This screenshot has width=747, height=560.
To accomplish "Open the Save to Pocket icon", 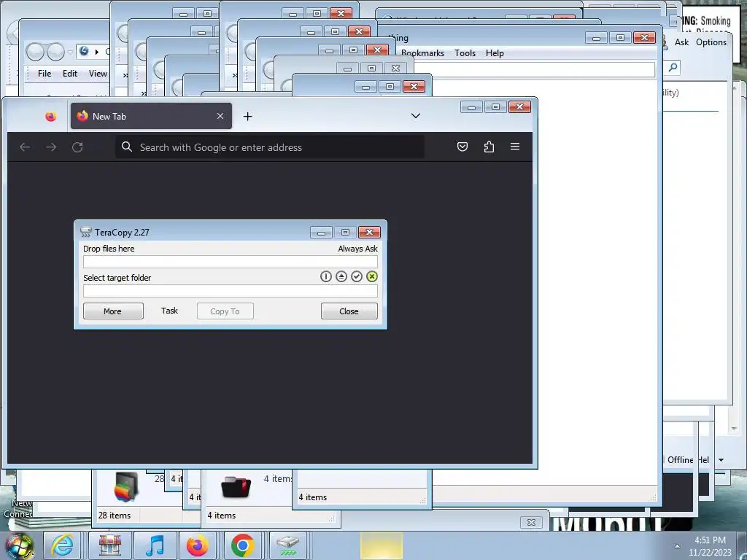I will (462, 147).
